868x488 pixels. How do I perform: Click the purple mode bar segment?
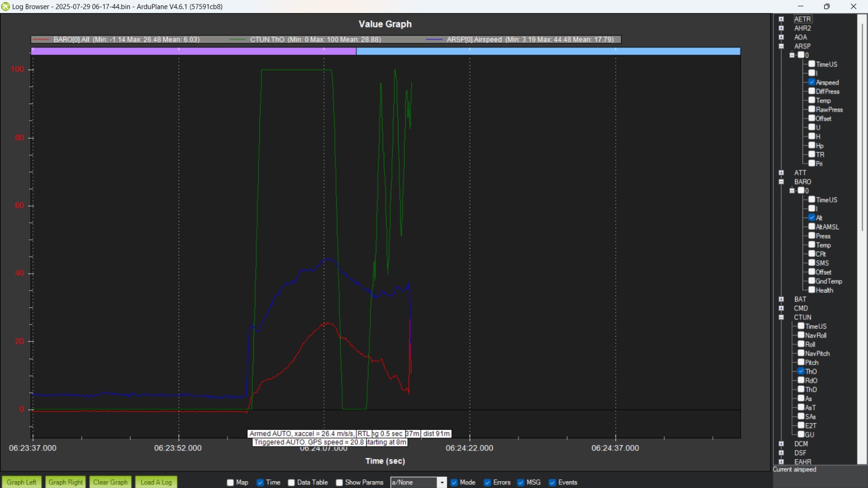pos(193,51)
